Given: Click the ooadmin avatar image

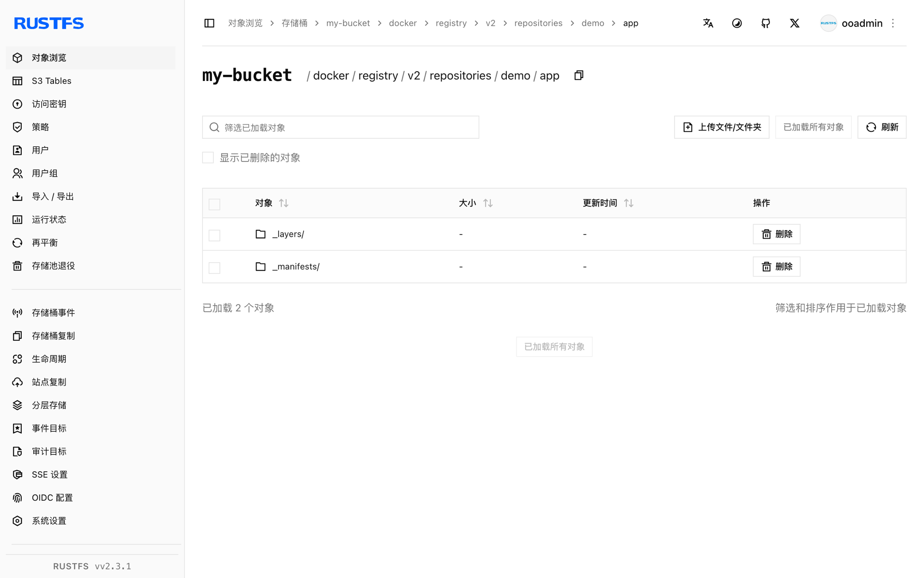Looking at the screenshot, I should point(828,23).
